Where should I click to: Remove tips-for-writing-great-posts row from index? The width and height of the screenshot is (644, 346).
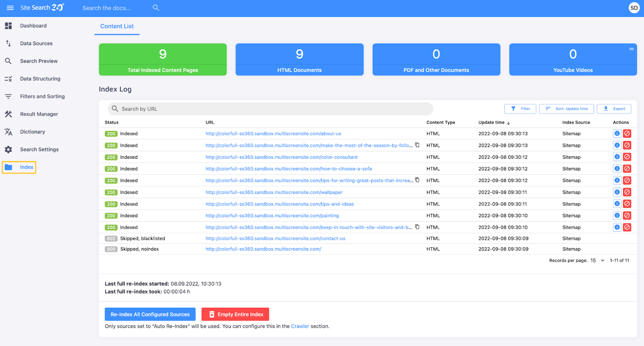point(627,180)
